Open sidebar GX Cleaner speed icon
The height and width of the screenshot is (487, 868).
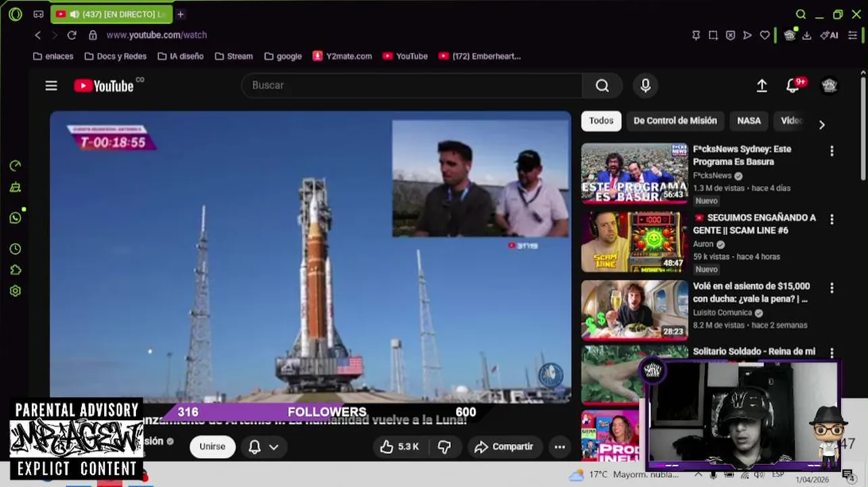16,166
